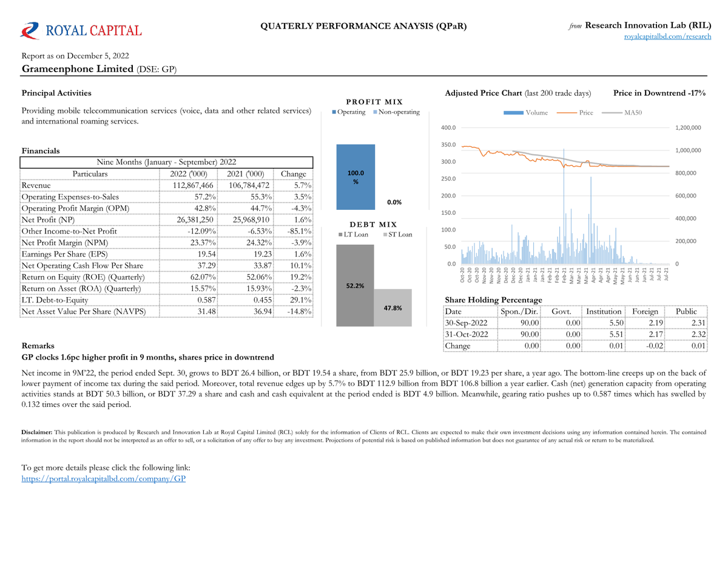Click the -14.8% NAVPS change value
The width and height of the screenshot is (728, 562).
click(298, 312)
